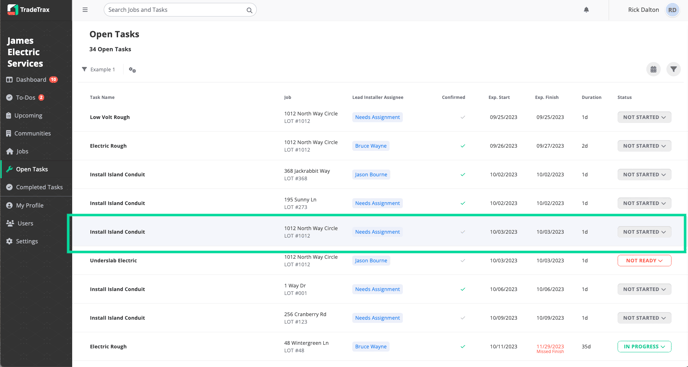Click the Low Volt Rough task name
Screen dimensions: 688x367
[x=110, y=117]
